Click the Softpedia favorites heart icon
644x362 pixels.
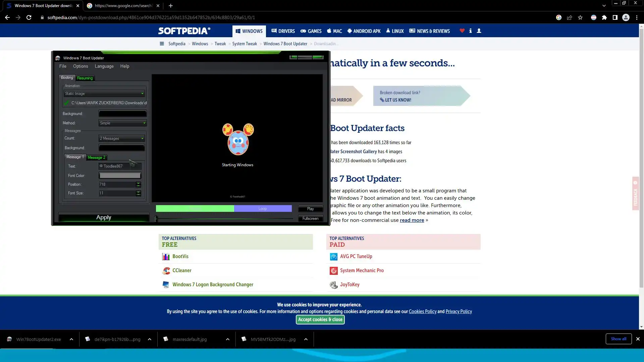(x=462, y=31)
